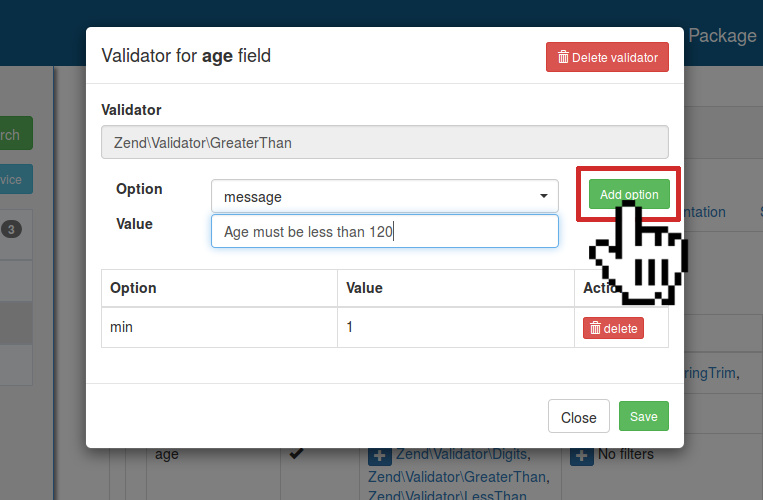Click the value 1 in min row
The width and height of the screenshot is (763, 500).
(x=350, y=327)
